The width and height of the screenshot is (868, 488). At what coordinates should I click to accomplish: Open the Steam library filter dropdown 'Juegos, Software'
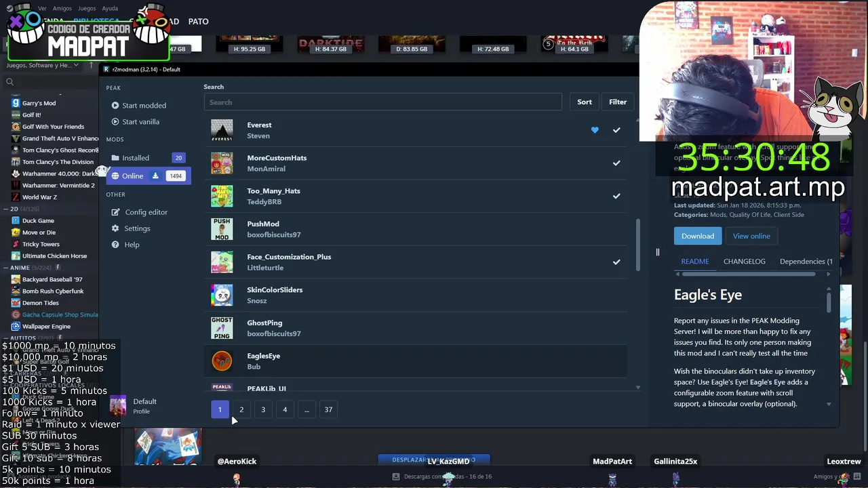pos(42,65)
